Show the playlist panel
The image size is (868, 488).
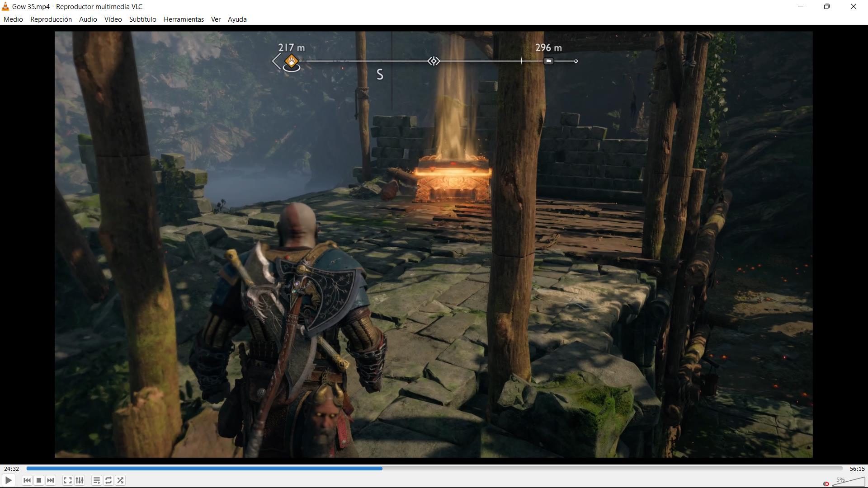coord(97,480)
